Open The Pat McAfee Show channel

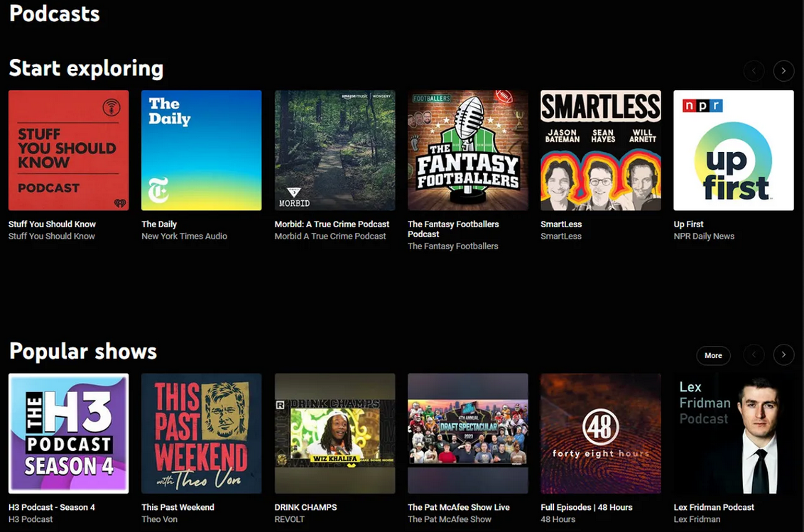click(449, 519)
